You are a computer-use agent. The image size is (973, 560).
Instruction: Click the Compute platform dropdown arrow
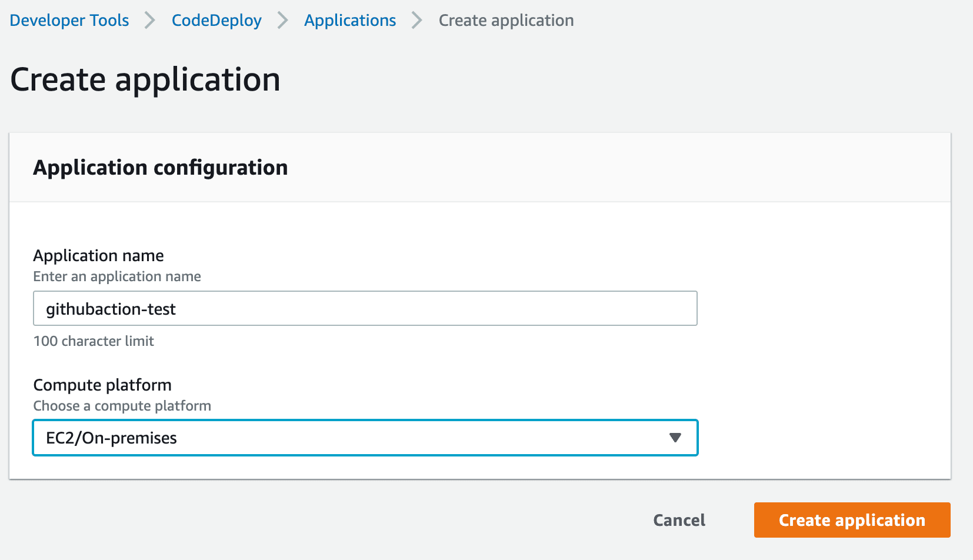[x=675, y=438]
